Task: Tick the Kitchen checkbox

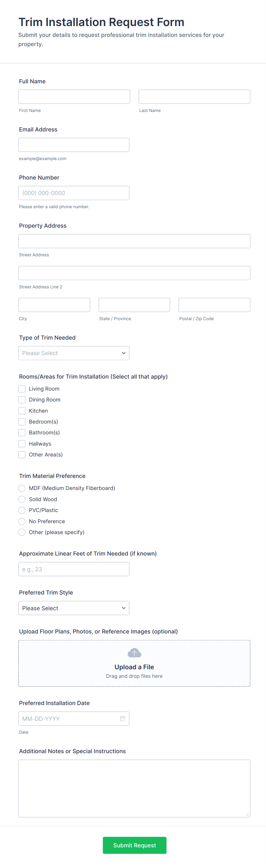Action: (x=22, y=410)
